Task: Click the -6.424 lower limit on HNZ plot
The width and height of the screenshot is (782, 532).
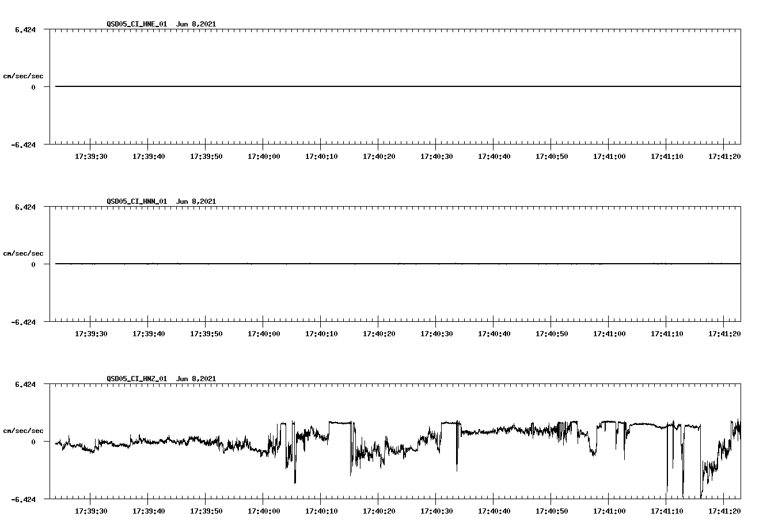Action: click(x=24, y=500)
